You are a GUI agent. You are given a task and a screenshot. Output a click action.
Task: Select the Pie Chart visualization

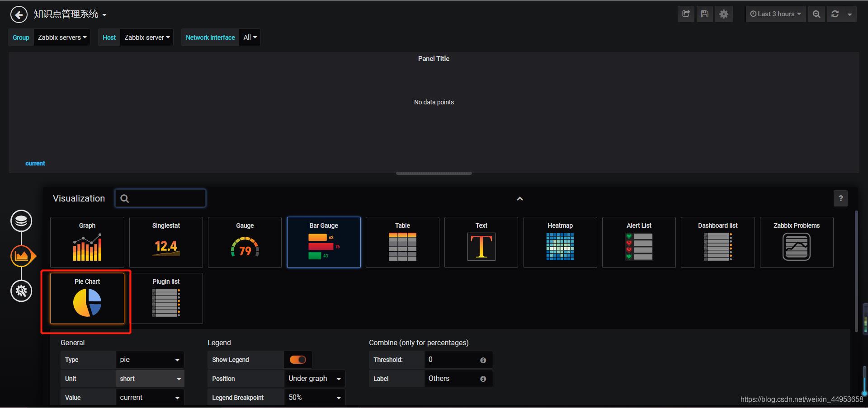(87, 298)
